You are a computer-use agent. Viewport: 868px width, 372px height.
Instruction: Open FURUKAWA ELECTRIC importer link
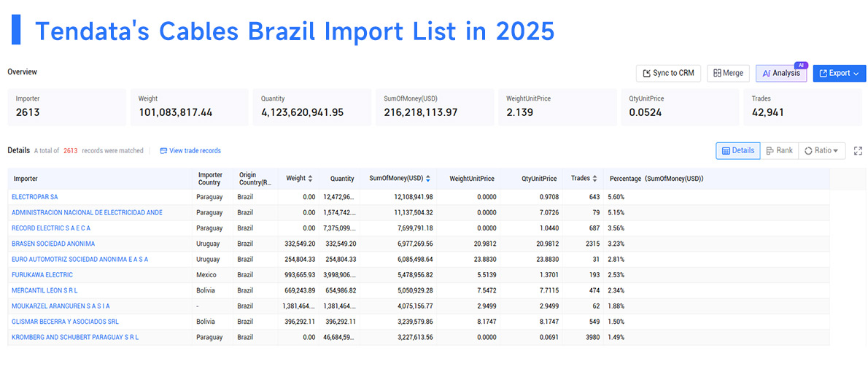(x=42, y=274)
